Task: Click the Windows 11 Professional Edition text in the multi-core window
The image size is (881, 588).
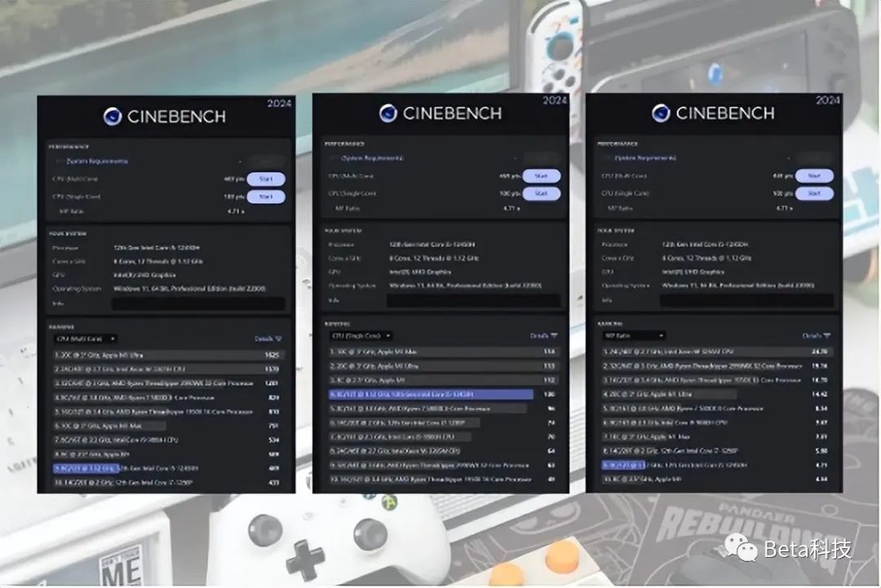Action: 189,290
